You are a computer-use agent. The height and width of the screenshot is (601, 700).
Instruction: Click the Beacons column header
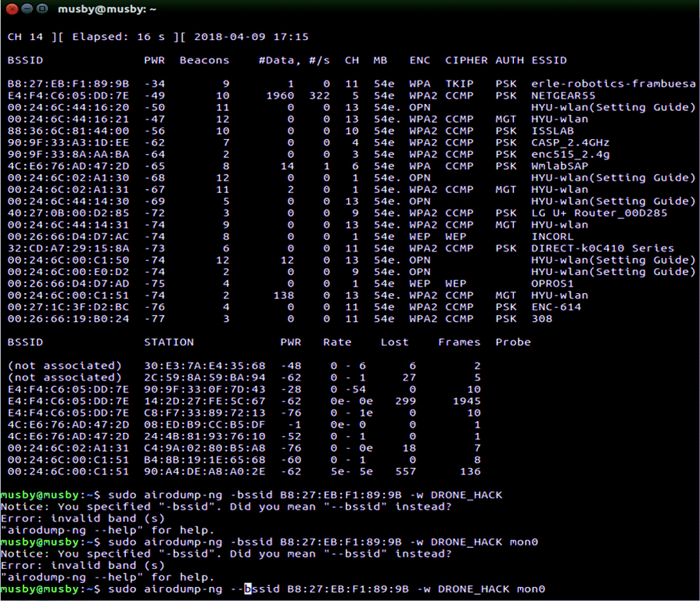(204, 60)
